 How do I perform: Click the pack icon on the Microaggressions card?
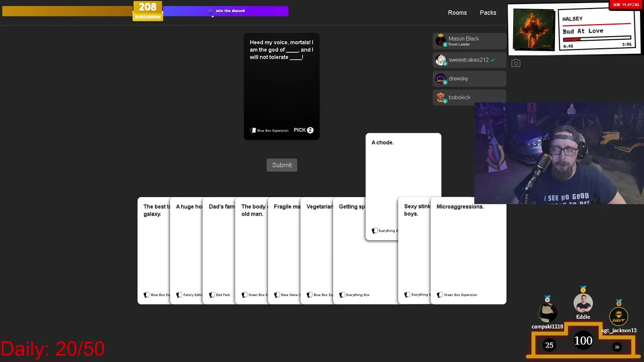(x=440, y=295)
